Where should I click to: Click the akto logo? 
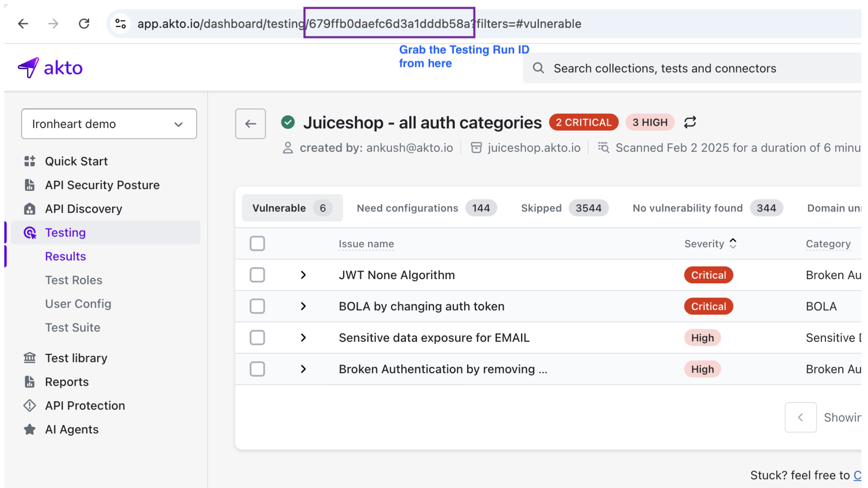coord(50,68)
